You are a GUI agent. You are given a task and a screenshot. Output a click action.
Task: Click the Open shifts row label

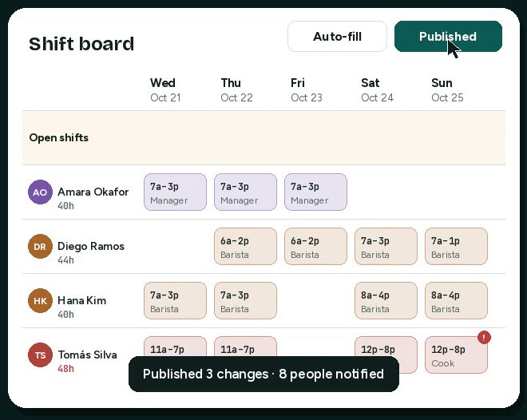(59, 138)
